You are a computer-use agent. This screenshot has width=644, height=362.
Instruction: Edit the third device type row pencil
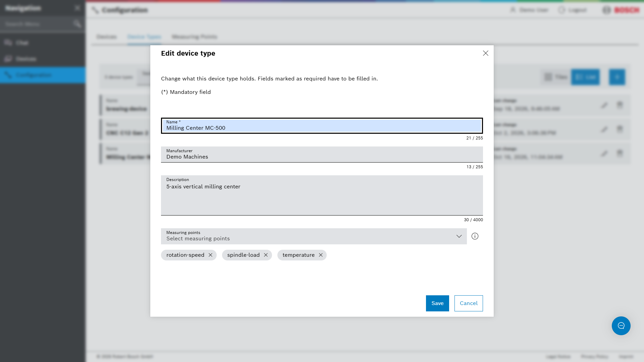[604, 154]
